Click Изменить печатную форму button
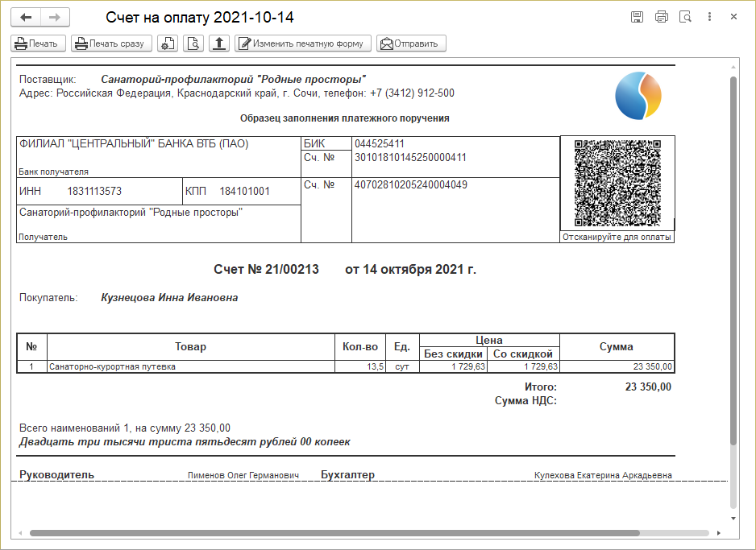756x550 pixels. pyautogui.click(x=303, y=43)
